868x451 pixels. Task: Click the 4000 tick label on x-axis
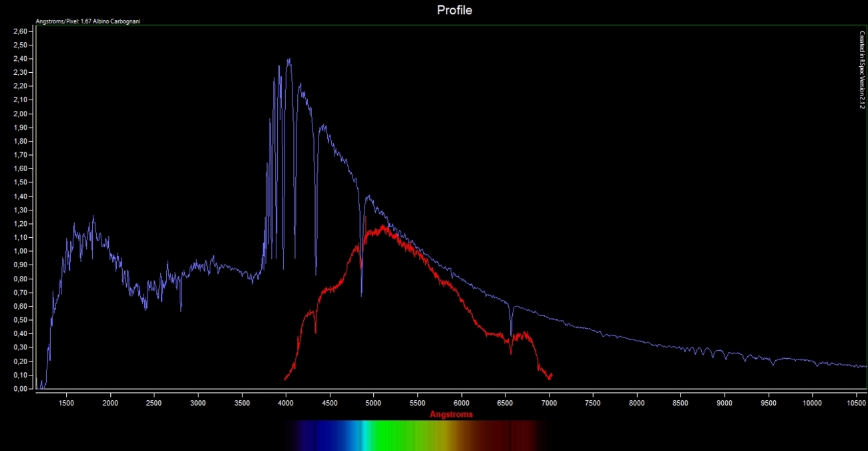286,402
